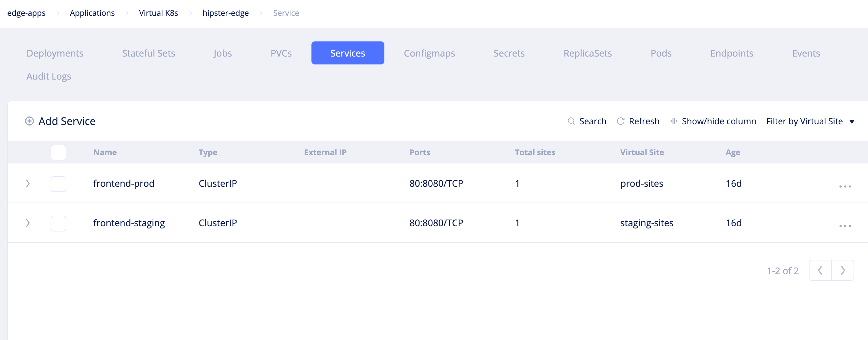Open the Audit Logs tab
The width and height of the screenshot is (868, 340).
click(x=49, y=76)
